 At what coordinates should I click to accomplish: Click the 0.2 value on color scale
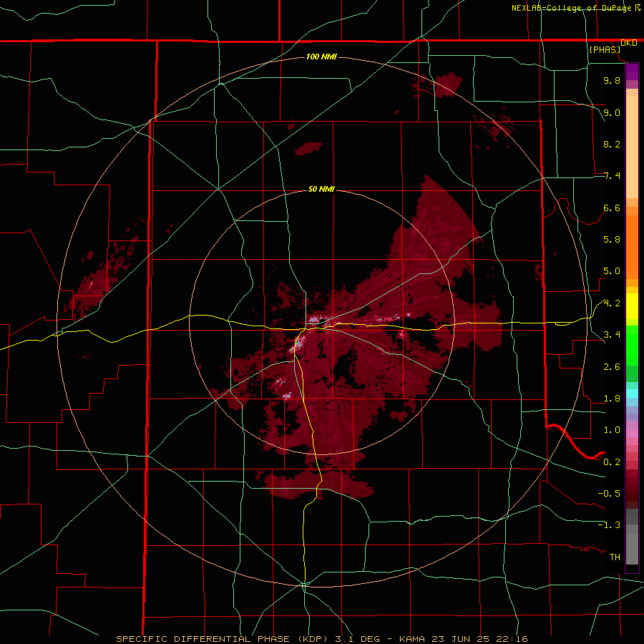tap(612, 462)
